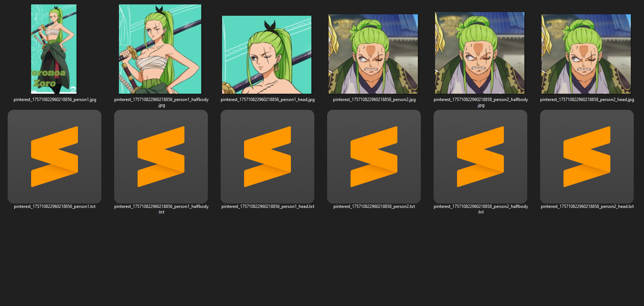Click filename pinterest_175710822960218858_person2_halfbody.txt
644x306 pixels.
click(481, 209)
